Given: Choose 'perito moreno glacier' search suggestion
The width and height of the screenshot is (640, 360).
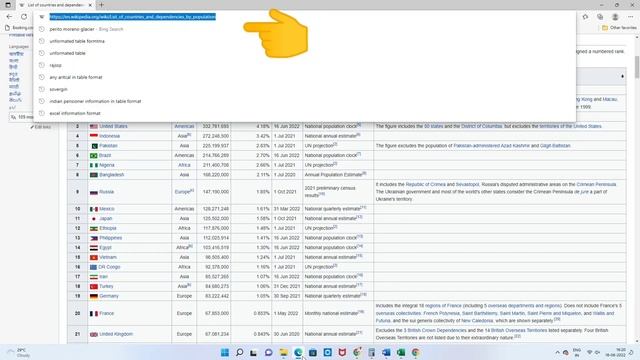Looking at the screenshot, I should [x=304, y=29].
